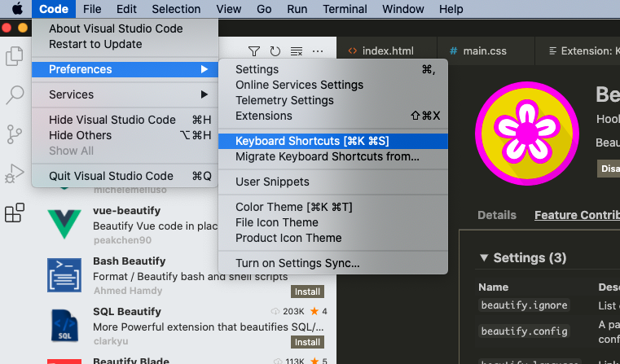Click the peakchen90 publisher name
The width and height of the screenshot is (620, 364).
point(122,240)
